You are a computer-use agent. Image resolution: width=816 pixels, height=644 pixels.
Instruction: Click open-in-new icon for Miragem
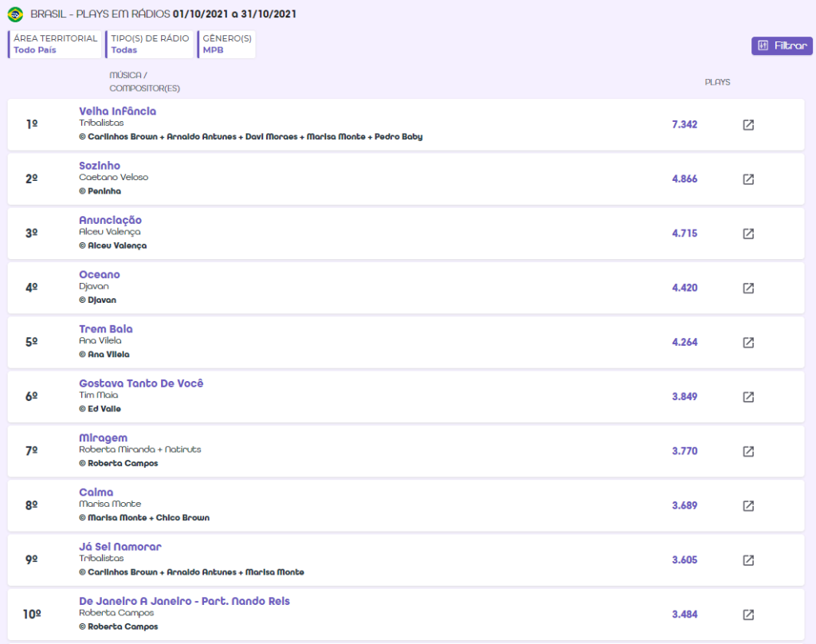[748, 451]
